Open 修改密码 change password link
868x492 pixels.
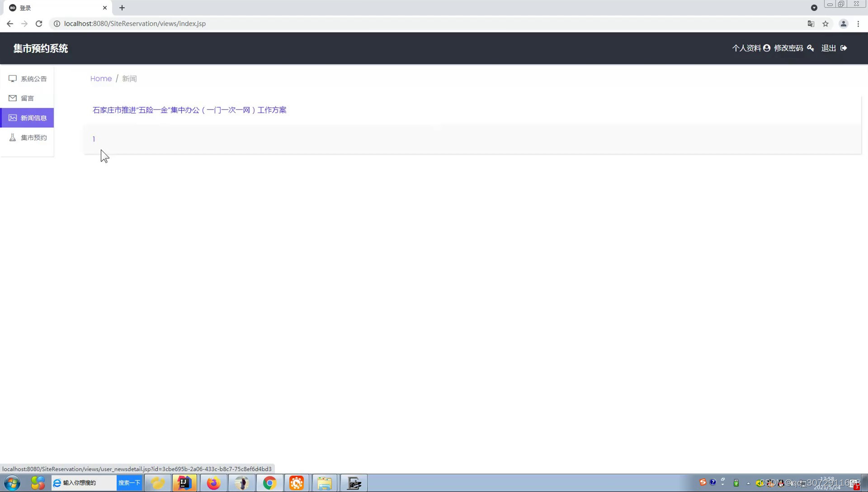(788, 48)
